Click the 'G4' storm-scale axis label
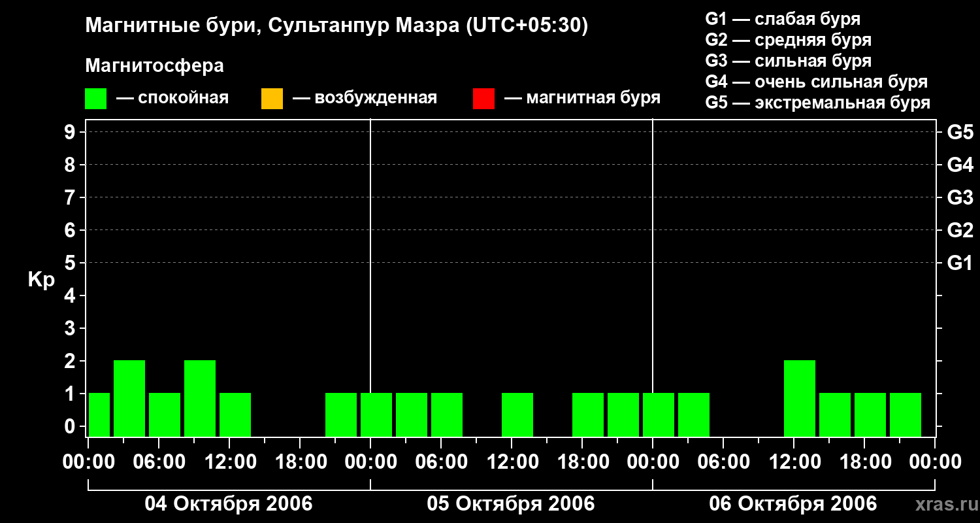Viewport: 980px width, 523px height. click(960, 165)
